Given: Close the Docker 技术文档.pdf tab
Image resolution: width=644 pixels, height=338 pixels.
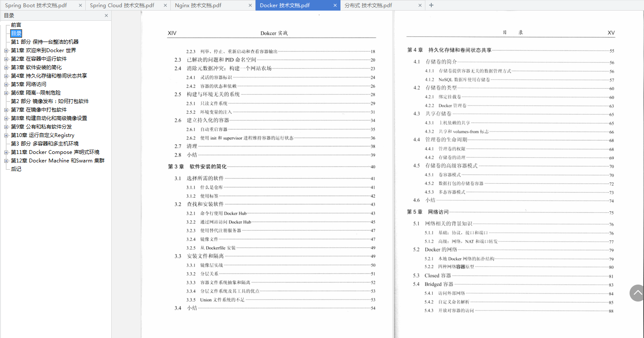Looking at the screenshot, I should (335, 6).
